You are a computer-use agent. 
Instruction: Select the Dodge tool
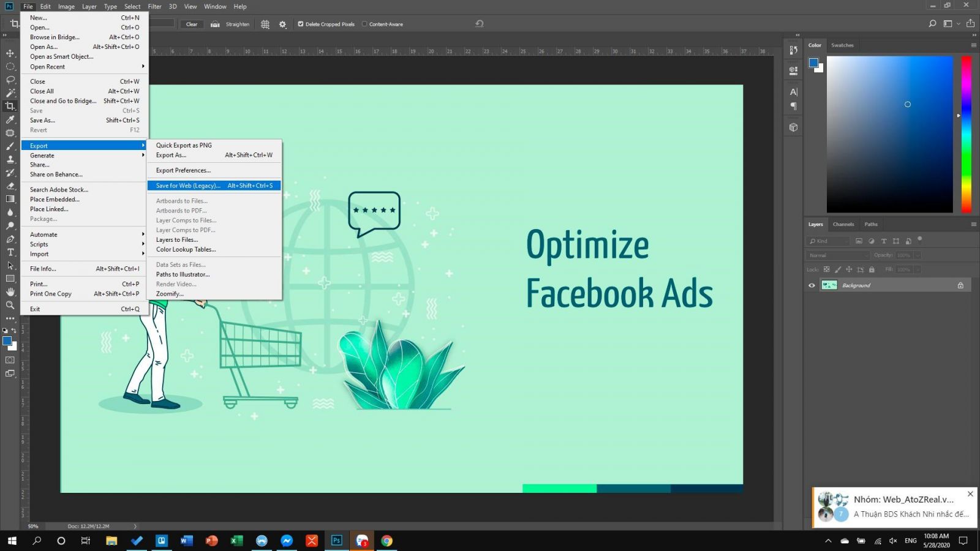pyautogui.click(x=10, y=226)
